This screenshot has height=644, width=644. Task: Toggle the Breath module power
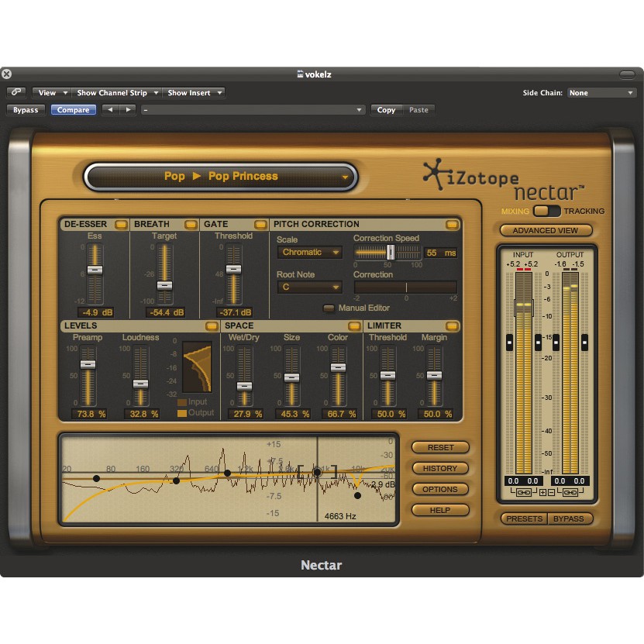click(191, 224)
